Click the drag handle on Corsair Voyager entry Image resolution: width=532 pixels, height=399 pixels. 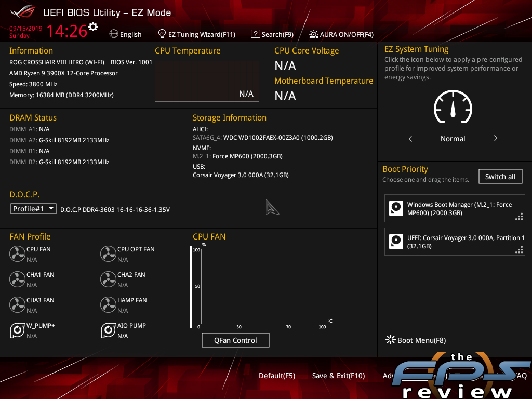tap(519, 250)
